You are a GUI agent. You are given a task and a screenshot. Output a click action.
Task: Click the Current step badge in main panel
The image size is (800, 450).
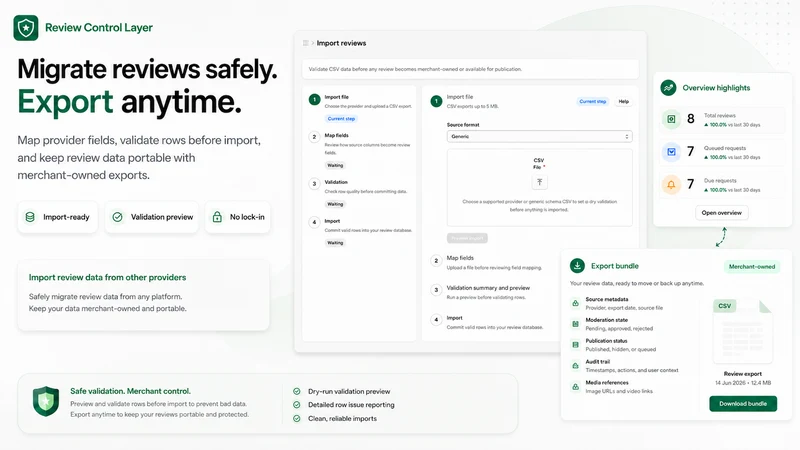tap(592, 102)
